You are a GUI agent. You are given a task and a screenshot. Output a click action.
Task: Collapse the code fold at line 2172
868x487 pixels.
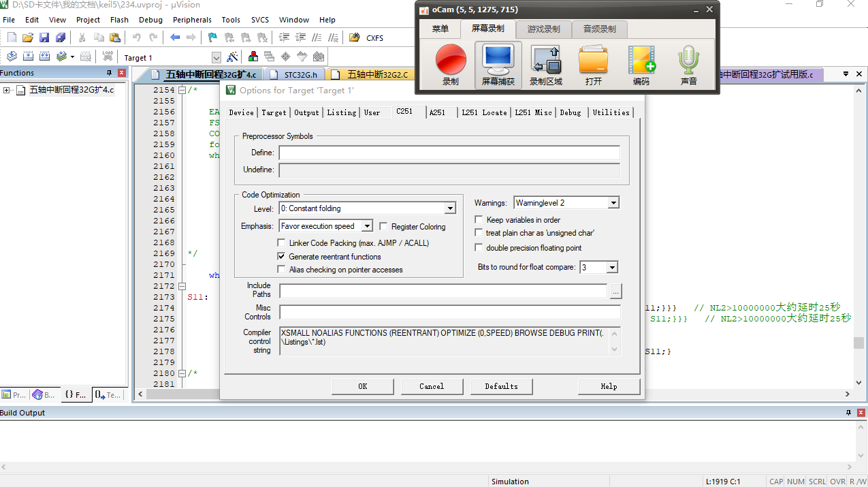pos(182,286)
